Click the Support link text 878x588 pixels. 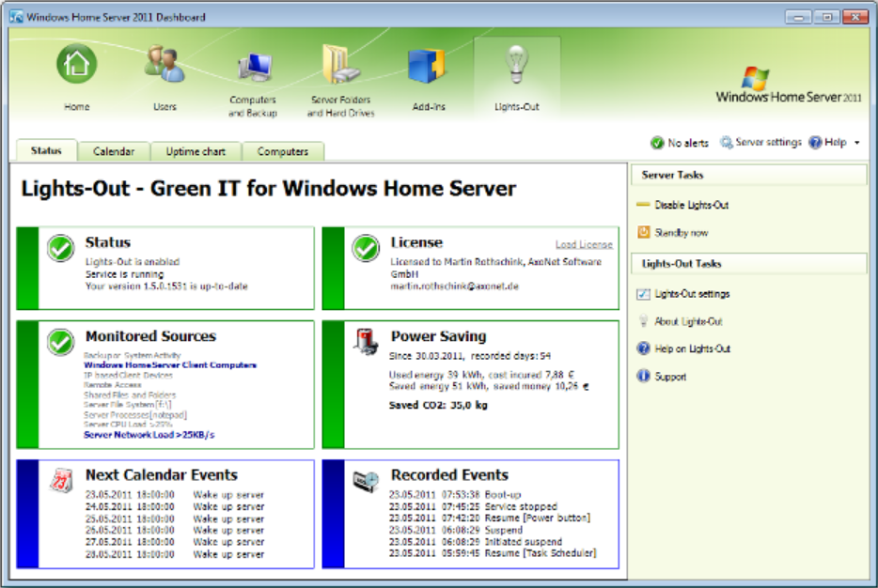click(x=670, y=377)
